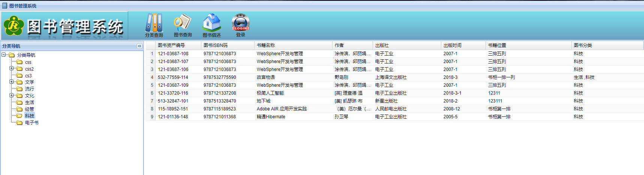The height and width of the screenshot is (175, 644).
Task: Select the 生活 category
Action: (x=30, y=103)
